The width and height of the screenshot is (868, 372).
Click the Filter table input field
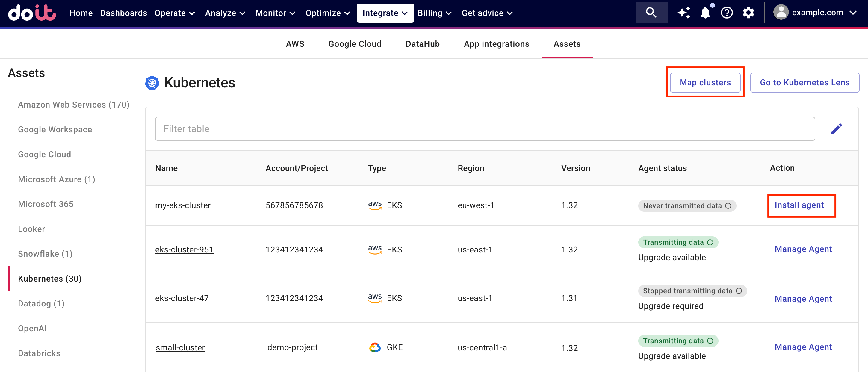(x=485, y=129)
